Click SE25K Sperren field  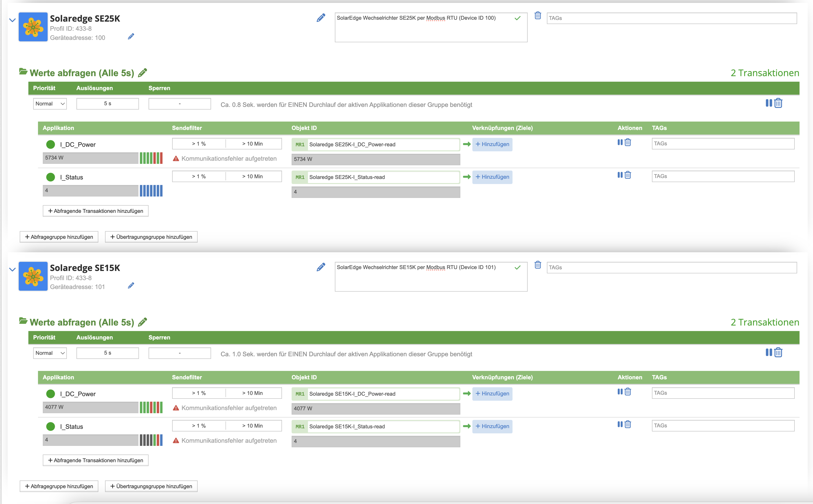coord(180,104)
